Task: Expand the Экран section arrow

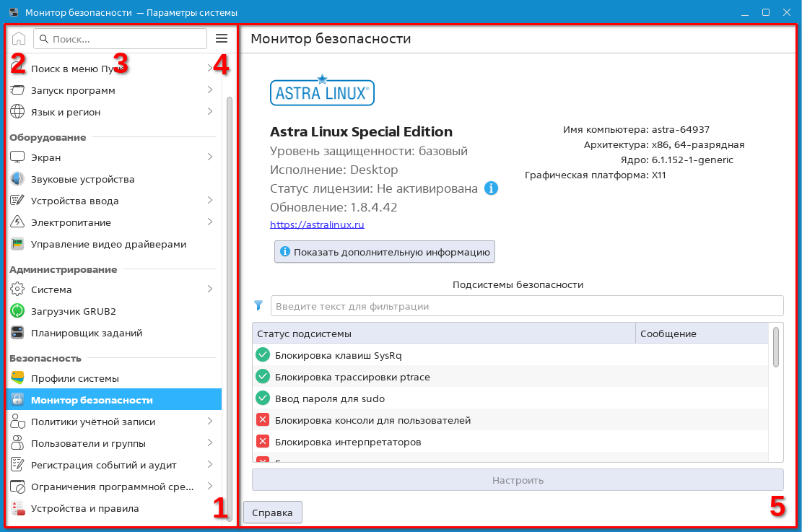Action: click(x=209, y=157)
